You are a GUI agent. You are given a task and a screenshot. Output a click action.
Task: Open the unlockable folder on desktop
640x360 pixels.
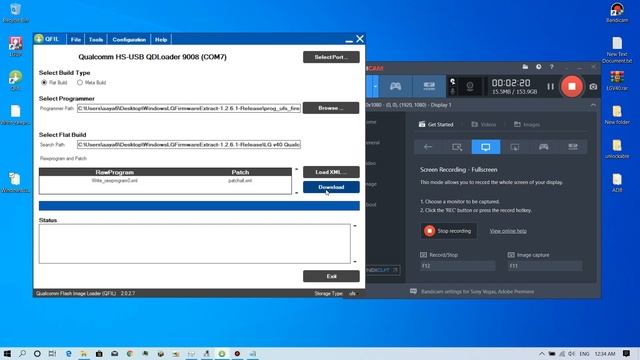pos(617,149)
